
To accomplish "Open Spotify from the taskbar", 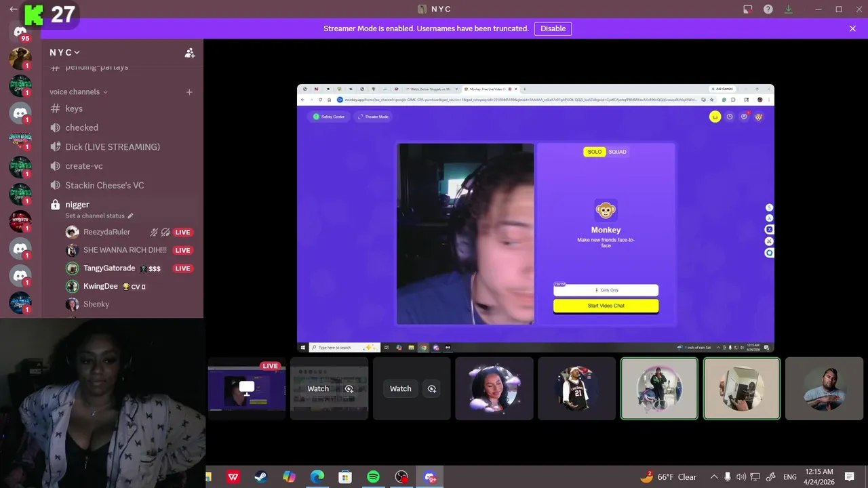I will [373, 477].
